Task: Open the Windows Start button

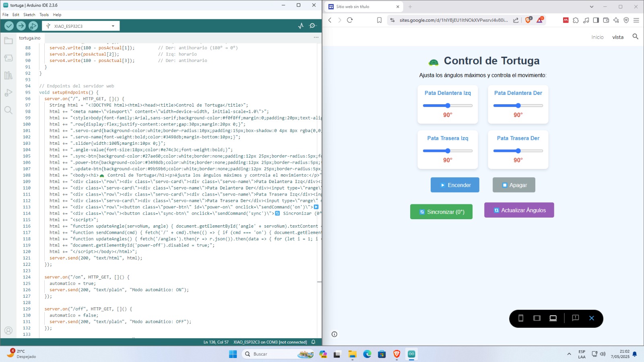Action: pos(233,354)
